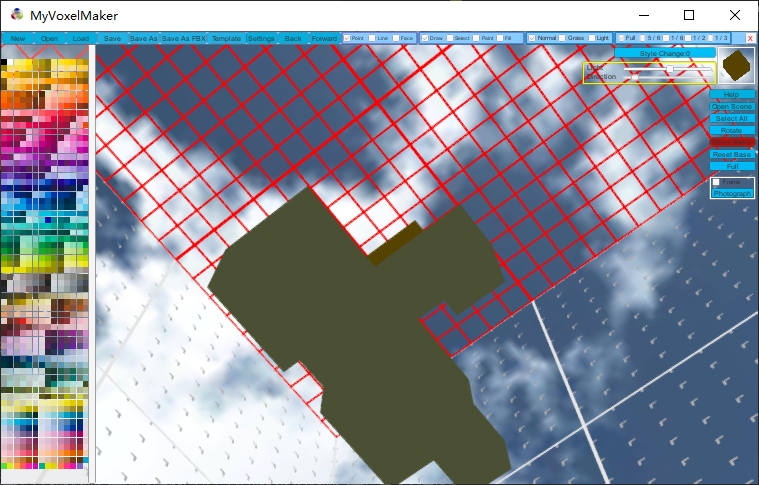Enable the Frame checkbox

[x=716, y=182]
